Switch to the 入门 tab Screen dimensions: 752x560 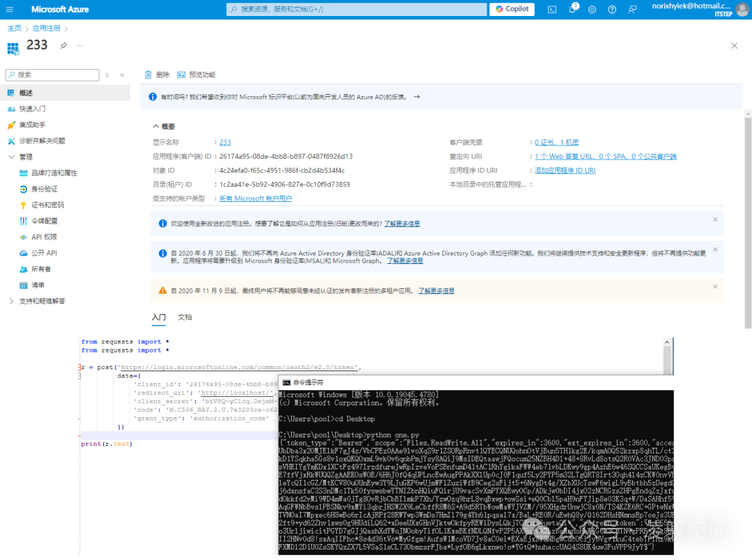pos(159,317)
